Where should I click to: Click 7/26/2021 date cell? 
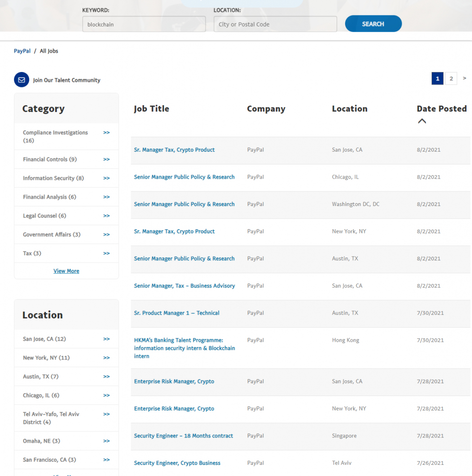click(x=430, y=463)
